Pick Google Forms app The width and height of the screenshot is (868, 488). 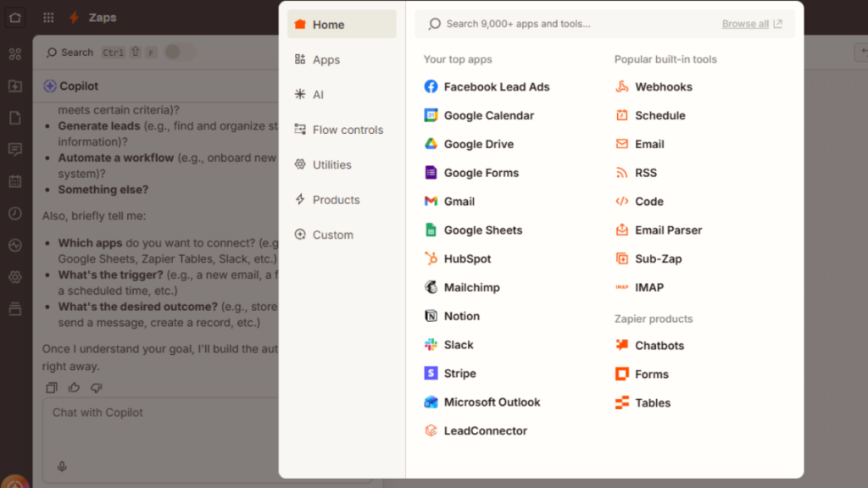pos(471,173)
